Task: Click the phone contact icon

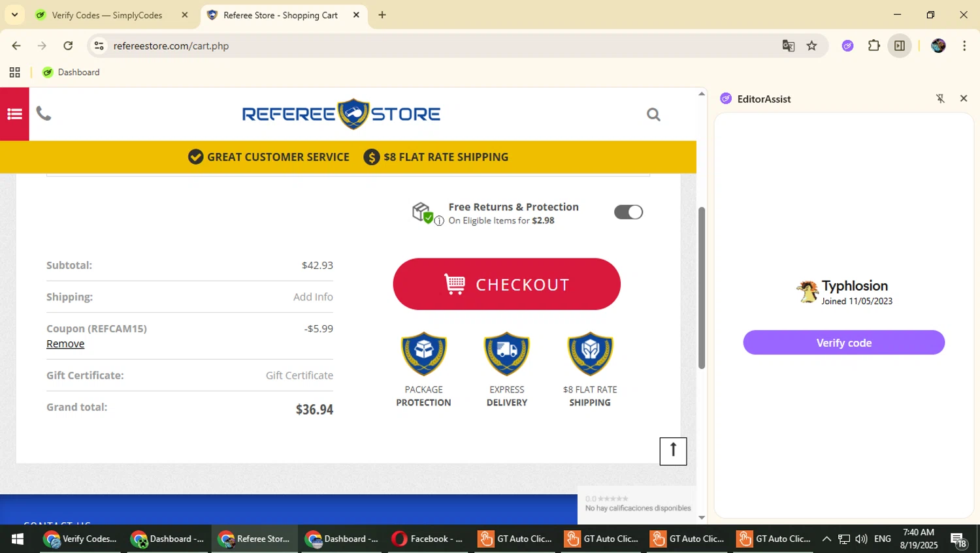Action: pyautogui.click(x=43, y=114)
